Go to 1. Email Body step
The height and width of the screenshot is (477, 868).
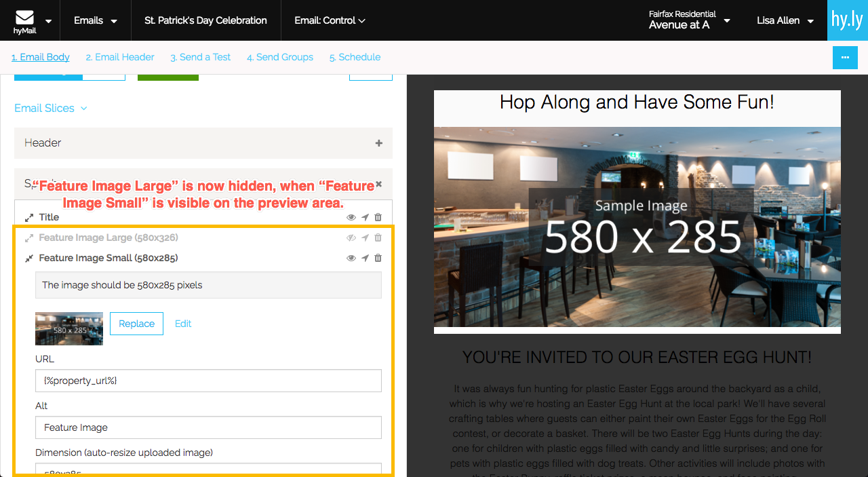[x=41, y=58]
